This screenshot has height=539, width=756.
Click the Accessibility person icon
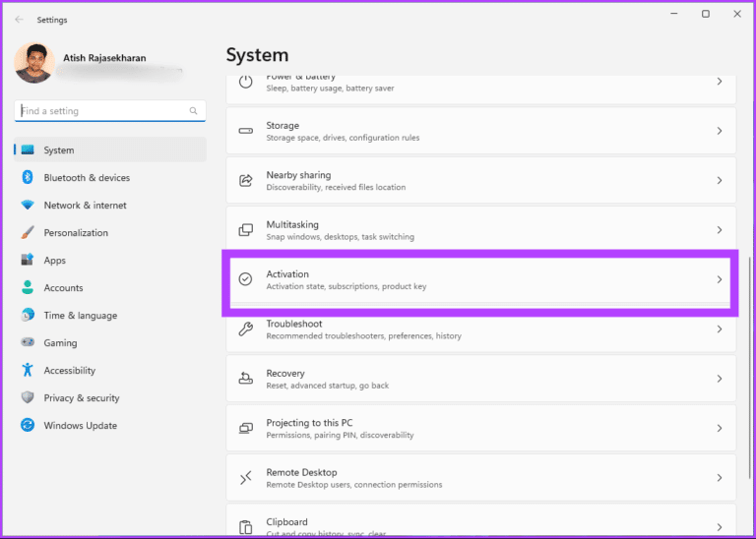tap(27, 371)
